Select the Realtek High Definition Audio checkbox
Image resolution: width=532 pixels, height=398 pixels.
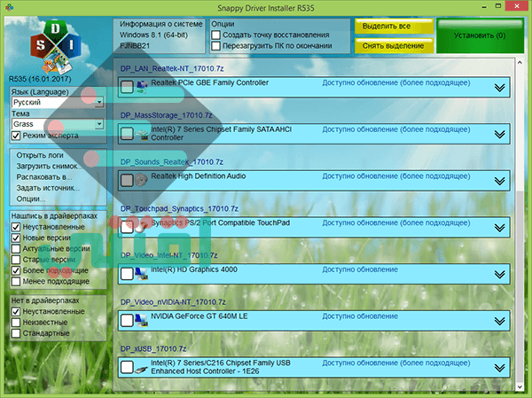pos(127,180)
